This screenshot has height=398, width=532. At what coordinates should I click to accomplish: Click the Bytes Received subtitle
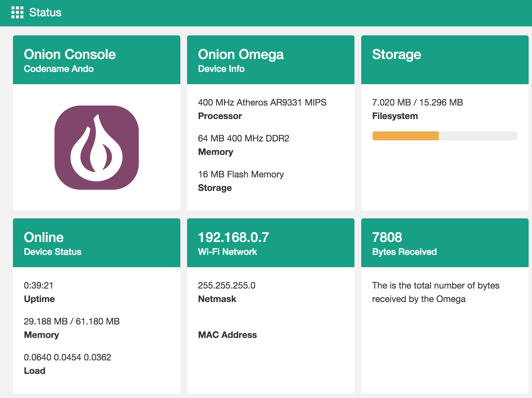click(404, 252)
